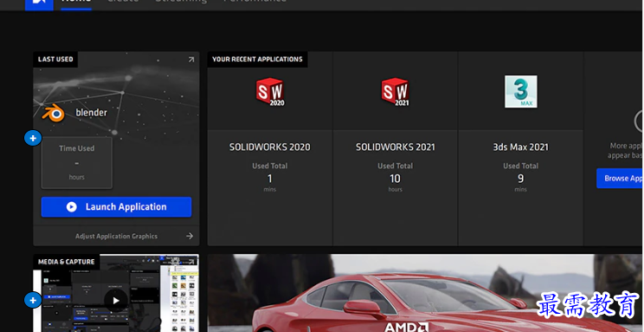Play the Media & Capture video preview
Image resolution: width=644 pixels, height=332 pixels.
click(116, 301)
